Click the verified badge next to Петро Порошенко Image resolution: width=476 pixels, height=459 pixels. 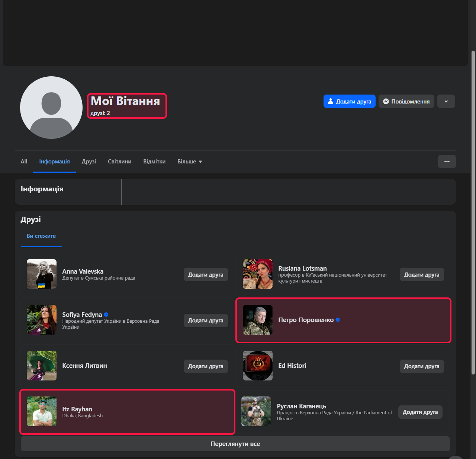tap(338, 320)
